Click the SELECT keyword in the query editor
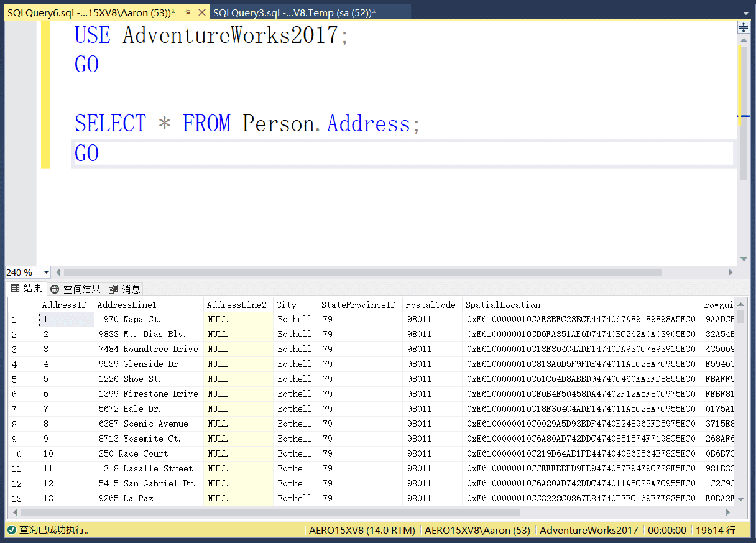The width and height of the screenshot is (756, 543). pyautogui.click(x=110, y=123)
